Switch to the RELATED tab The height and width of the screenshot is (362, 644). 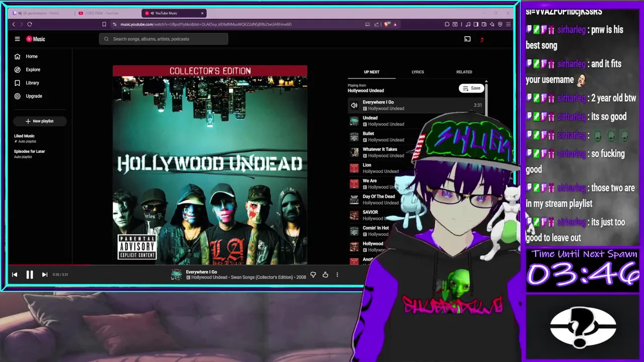pyautogui.click(x=464, y=72)
